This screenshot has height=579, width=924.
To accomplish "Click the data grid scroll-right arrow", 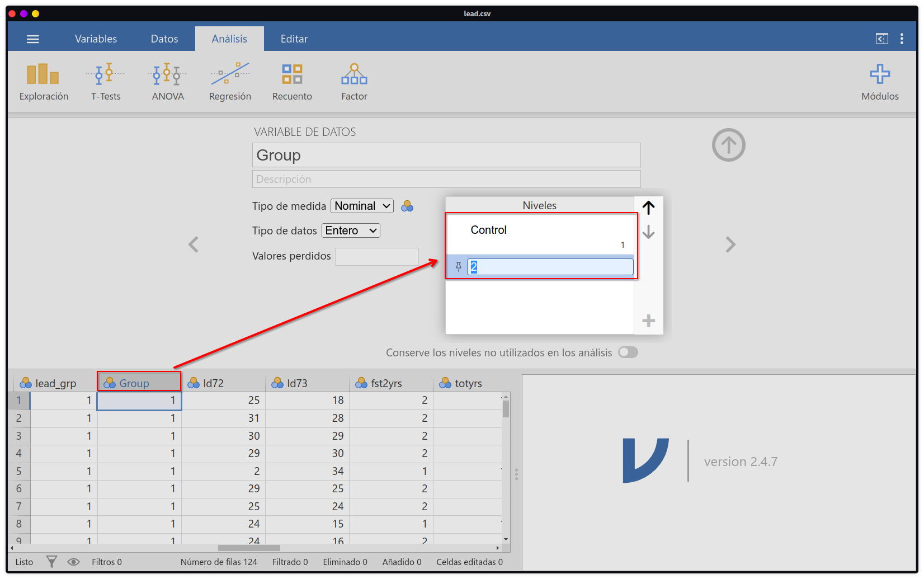I will pyautogui.click(x=497, y=548).
